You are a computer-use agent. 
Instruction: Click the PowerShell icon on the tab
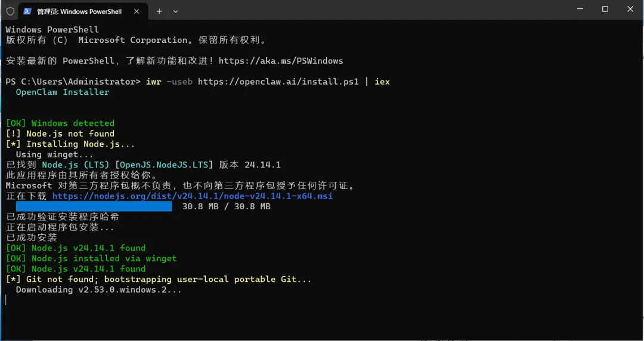27,11
